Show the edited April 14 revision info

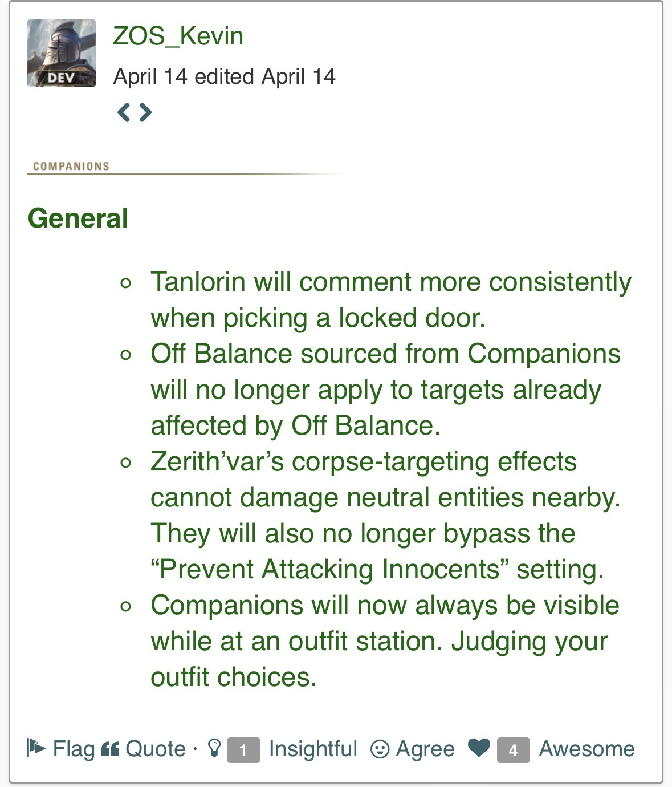tap(265, 76)
